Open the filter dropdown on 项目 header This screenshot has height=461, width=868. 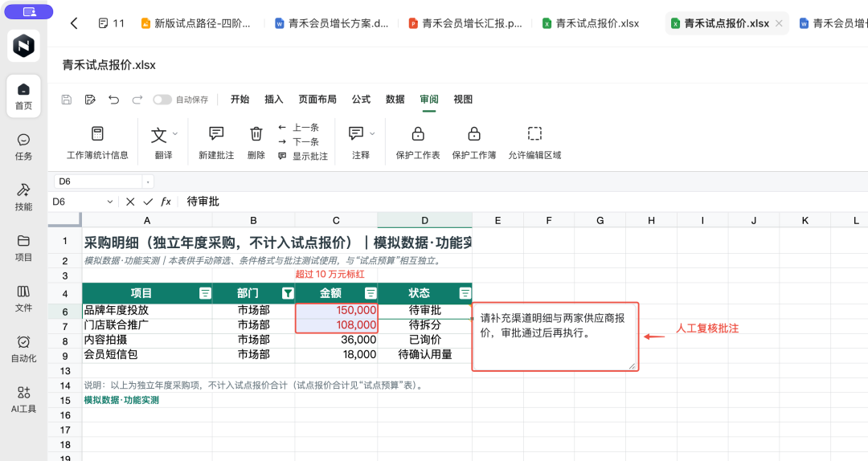205,293
